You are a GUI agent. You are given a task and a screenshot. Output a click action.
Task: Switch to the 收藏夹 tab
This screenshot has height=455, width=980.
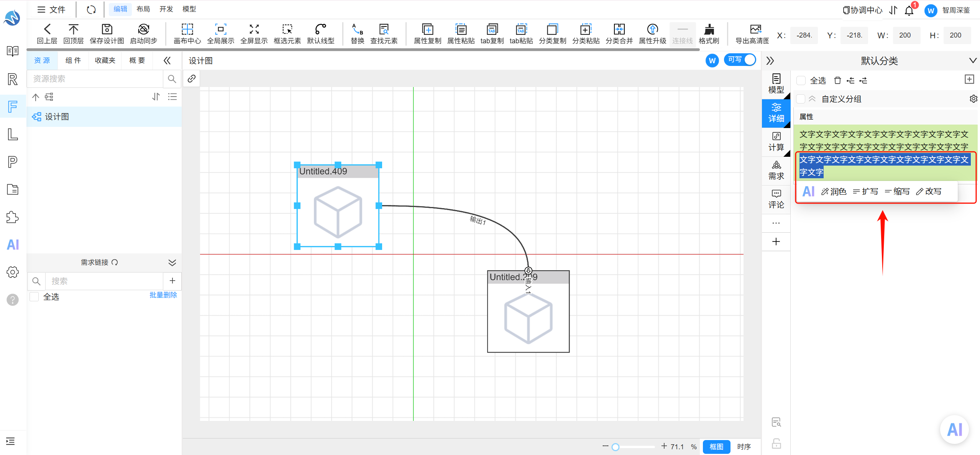pos(105,61)
